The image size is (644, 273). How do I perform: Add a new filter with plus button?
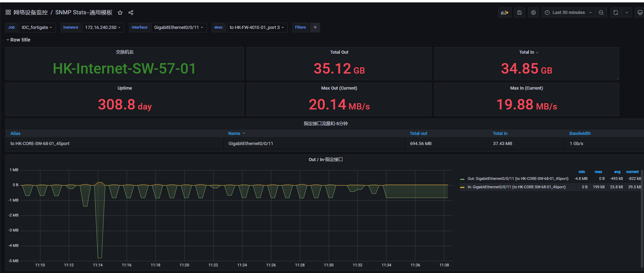315,27
